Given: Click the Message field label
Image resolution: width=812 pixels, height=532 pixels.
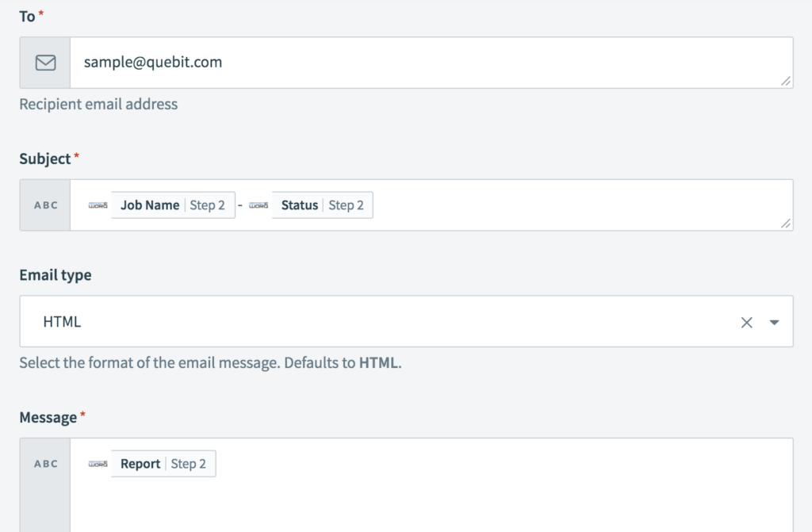Looking at the screenshot, I should point(48,417).
